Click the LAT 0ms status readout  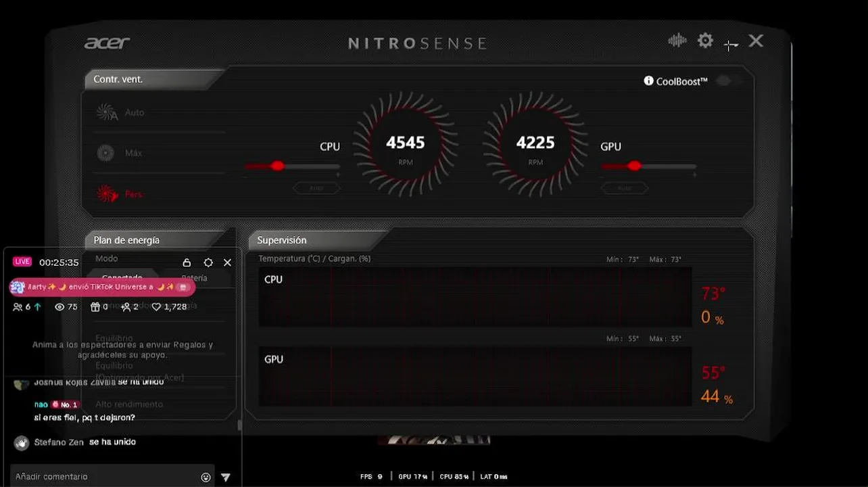[493, 477]
